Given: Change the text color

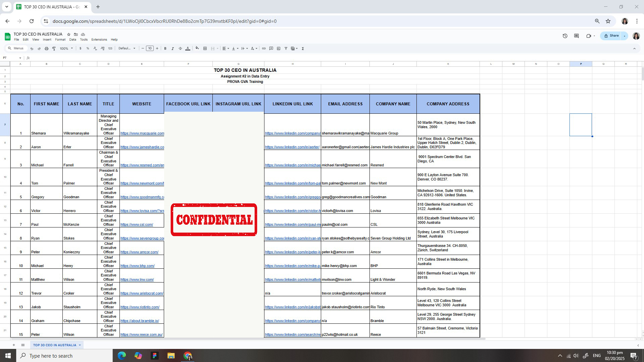Looking at the screenshot, I should coord(188,49).
